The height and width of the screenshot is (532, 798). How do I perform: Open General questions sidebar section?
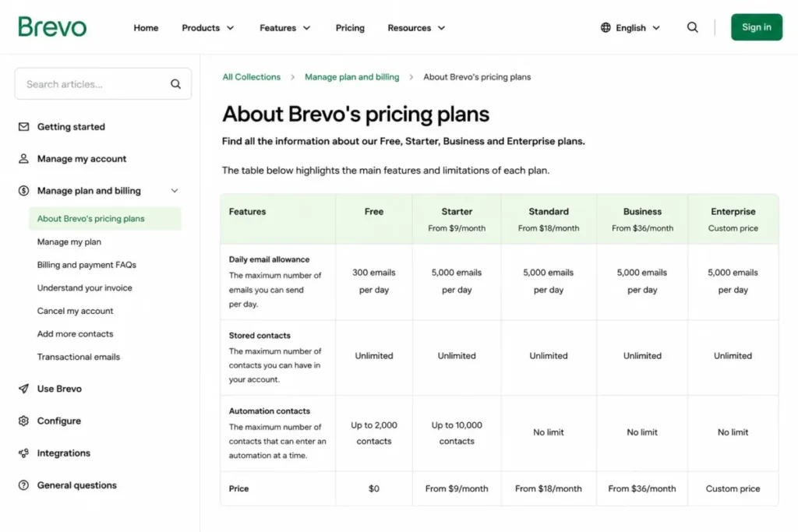77,485
